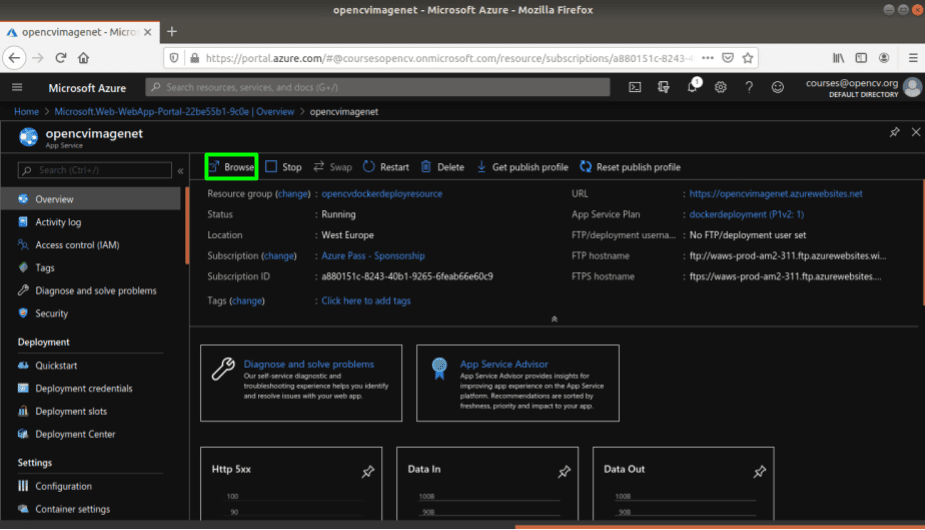Open the Firefox application menu
This screenshot has width=925, height=530.
click(x=913, y=58)
